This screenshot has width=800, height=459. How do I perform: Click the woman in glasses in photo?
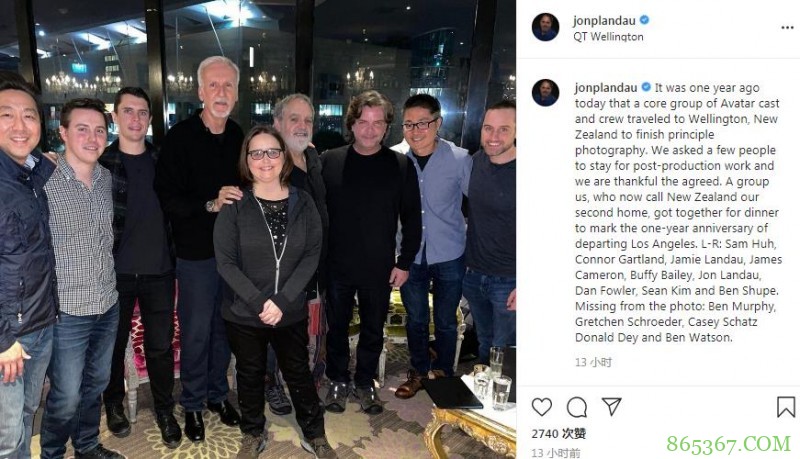click(268, 286)
